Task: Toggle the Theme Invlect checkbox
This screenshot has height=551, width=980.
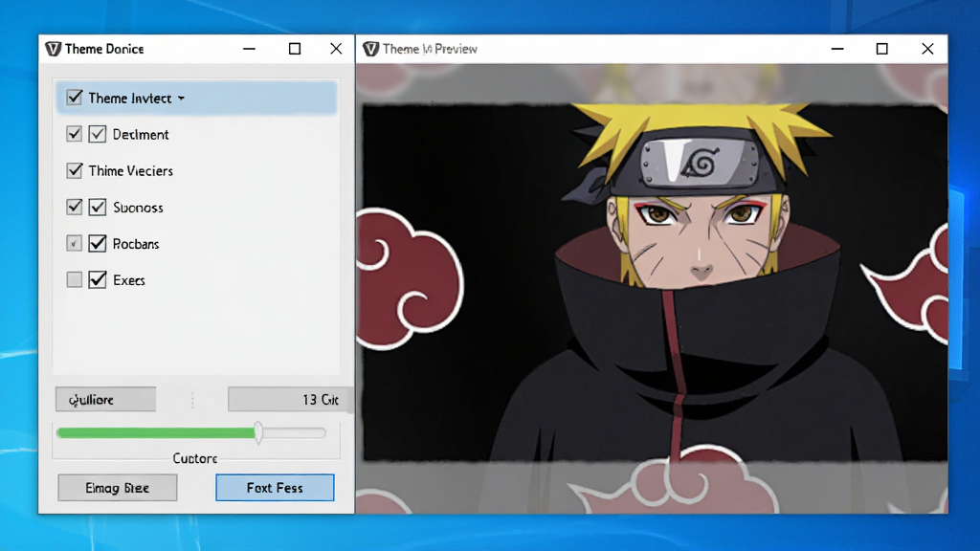Action: pos(75,98)
